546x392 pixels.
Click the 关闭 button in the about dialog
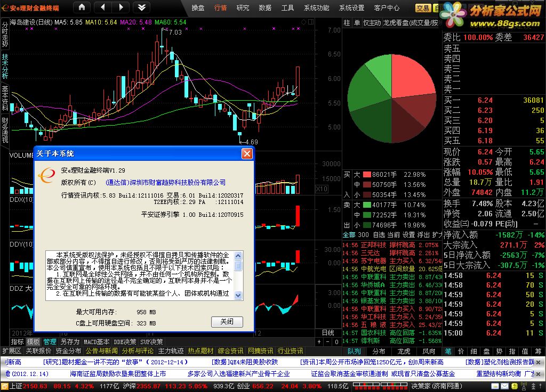[x=227, y=322]
